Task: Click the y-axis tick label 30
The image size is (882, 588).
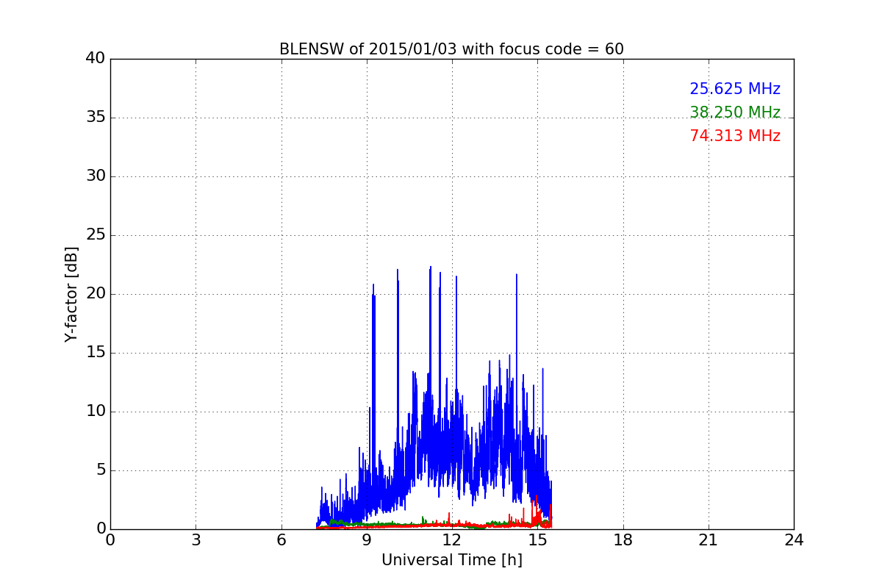Action: 96,176
